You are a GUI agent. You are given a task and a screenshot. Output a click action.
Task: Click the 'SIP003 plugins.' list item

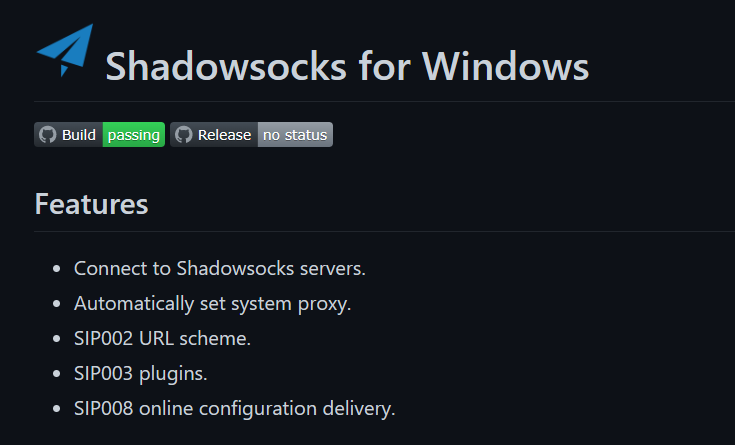point(141,374)
